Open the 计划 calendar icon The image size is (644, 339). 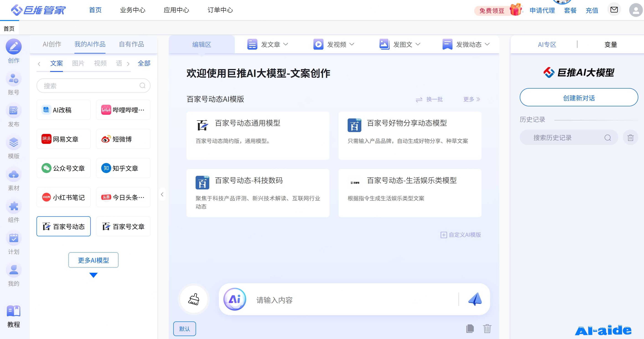tap(13, 238)
